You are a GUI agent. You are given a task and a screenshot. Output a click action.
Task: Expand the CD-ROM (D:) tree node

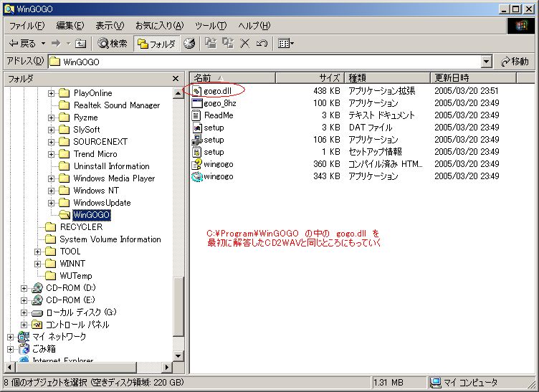click(24, 288)
